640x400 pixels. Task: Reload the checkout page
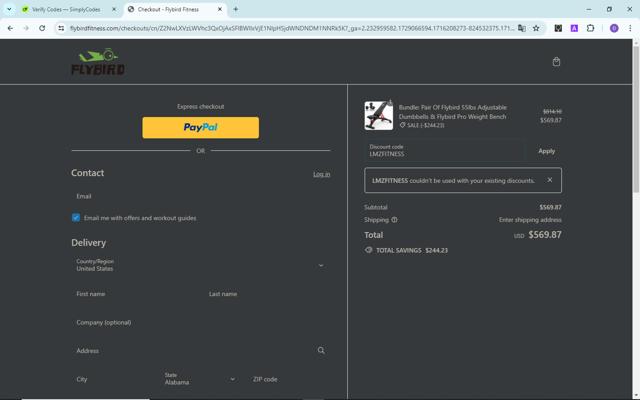42,28
